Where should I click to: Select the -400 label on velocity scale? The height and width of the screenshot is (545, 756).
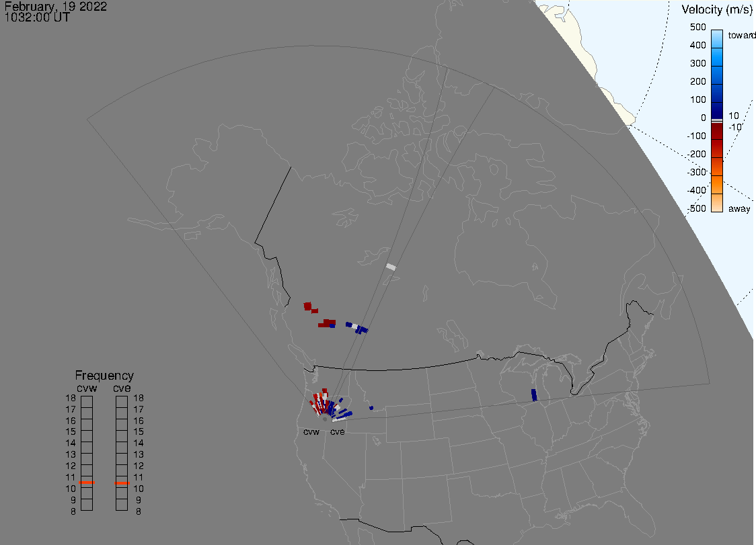[x=696, y=190]
